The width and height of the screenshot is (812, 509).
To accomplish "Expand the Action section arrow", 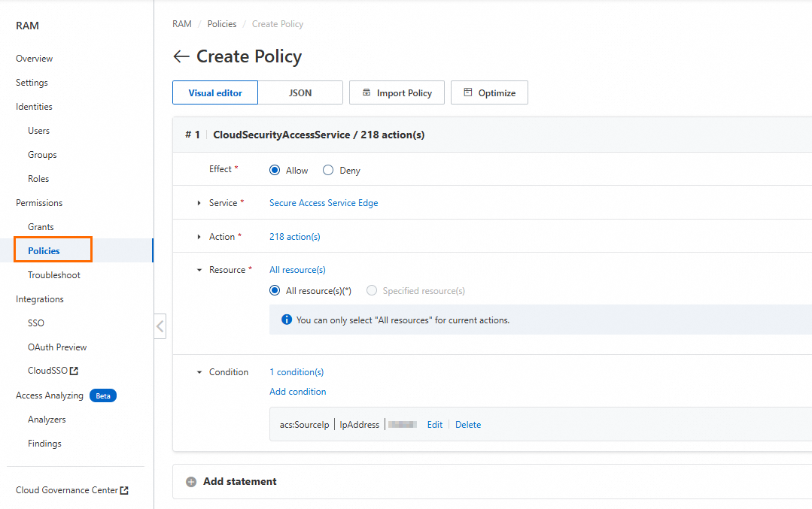I will click(x=199, y=237).
